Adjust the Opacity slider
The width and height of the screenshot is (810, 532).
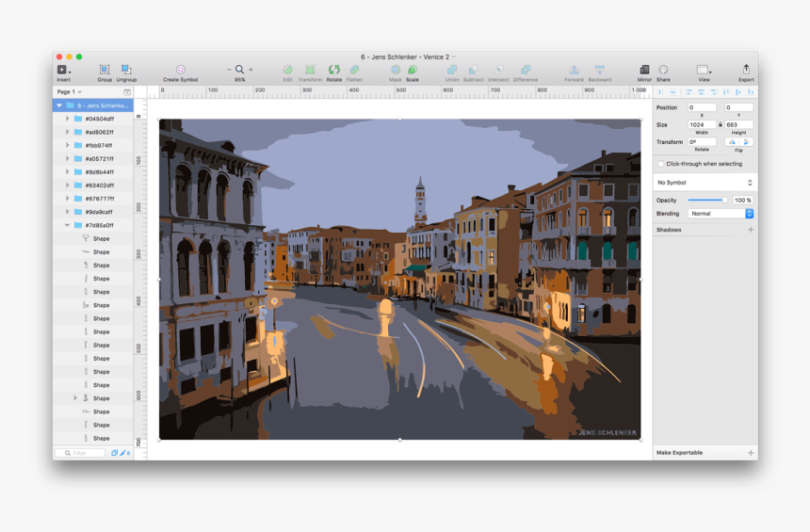(x=707, y=200)
